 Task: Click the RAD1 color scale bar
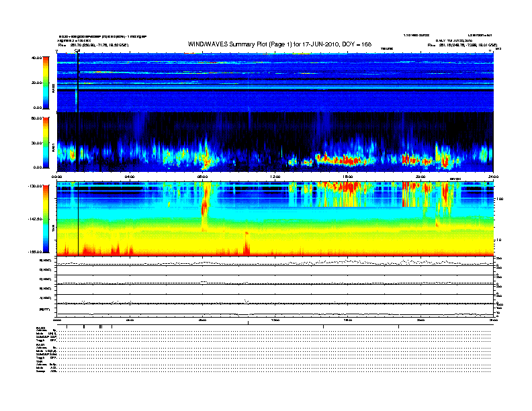46,142
